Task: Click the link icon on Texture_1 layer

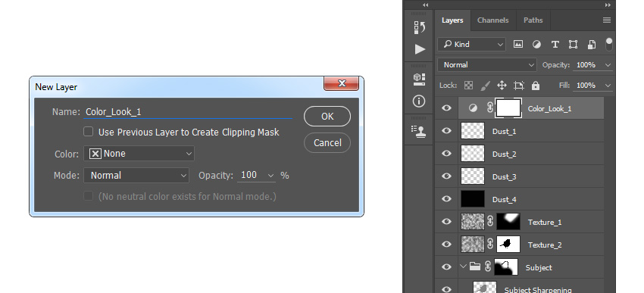Action: pyautogui.click(x=489, y=222)
